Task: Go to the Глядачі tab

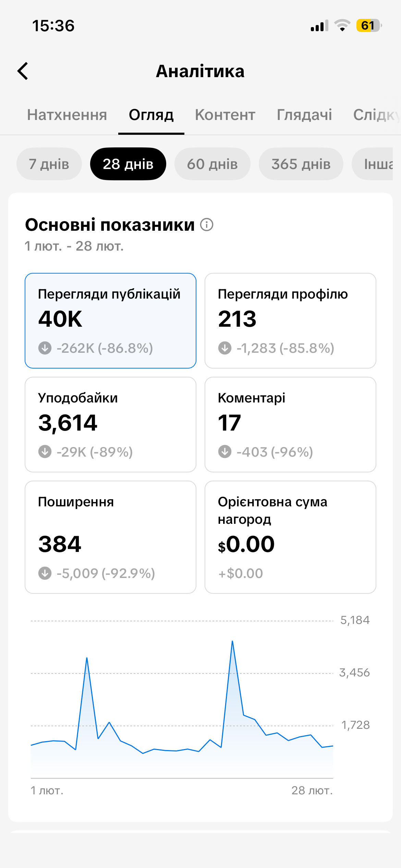Action: [x=304, y=115]
